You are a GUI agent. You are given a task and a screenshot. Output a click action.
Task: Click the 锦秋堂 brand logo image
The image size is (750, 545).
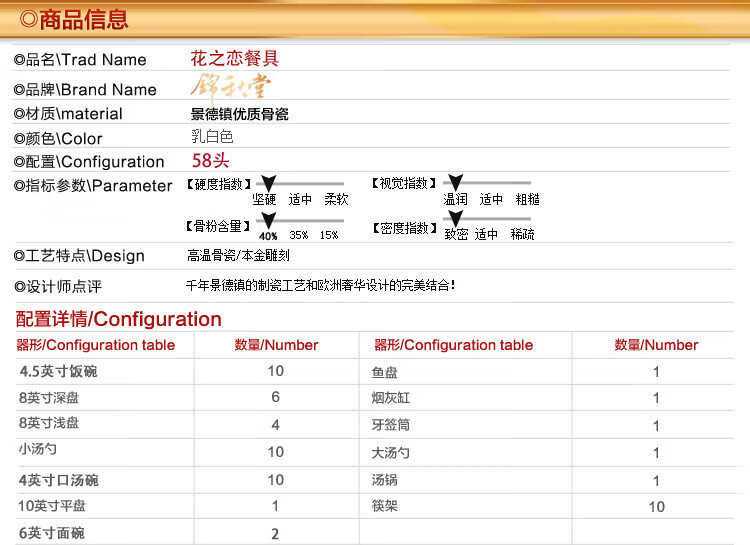[x=231, y=87]
